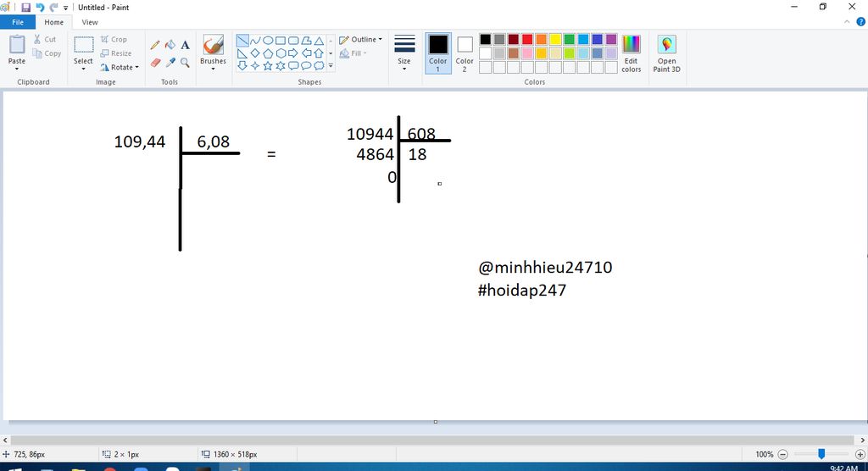This screenshot has width=868, height=471.
Task: Click the Redo arrow in title bar
Action: tap(53, 7)
